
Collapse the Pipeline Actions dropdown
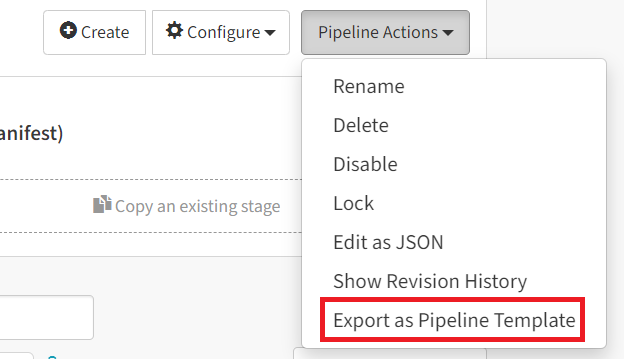click(385, 32)
